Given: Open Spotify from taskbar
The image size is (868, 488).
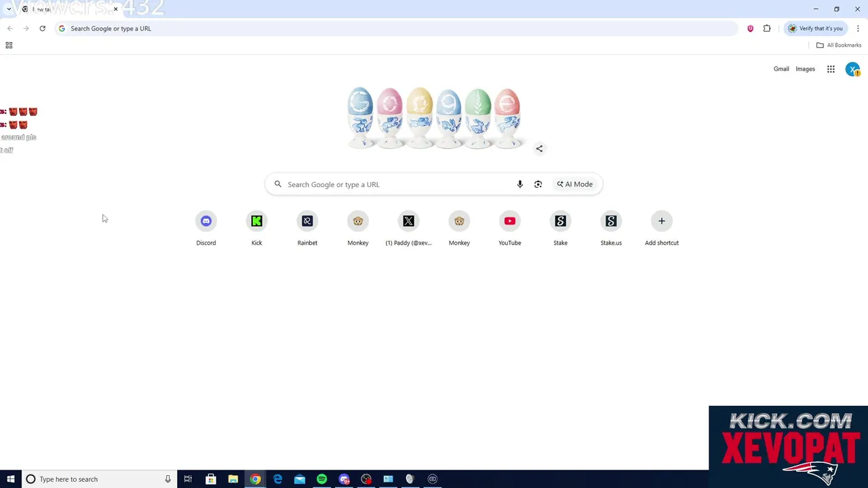Looking at the screenshot, I should 322,479.
